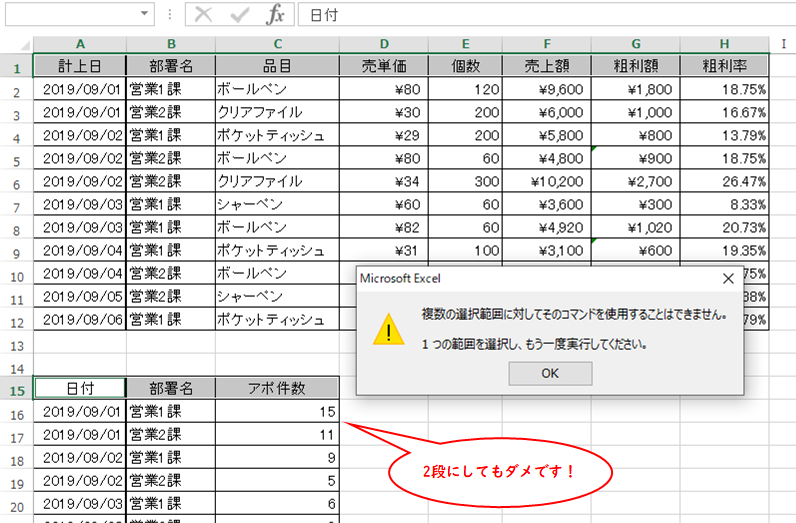
Task: Click the Insert Function fx icon
Action: [276, 15]
